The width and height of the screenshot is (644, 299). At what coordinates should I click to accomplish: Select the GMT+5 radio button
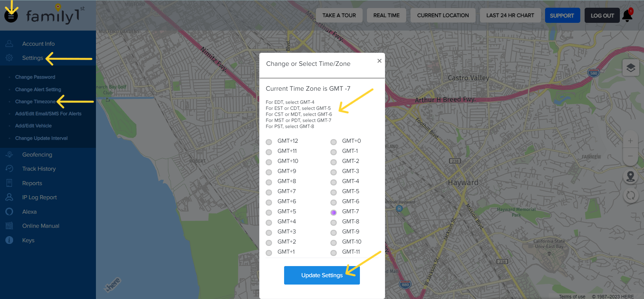pyautogui.click(x=269, y=212)
